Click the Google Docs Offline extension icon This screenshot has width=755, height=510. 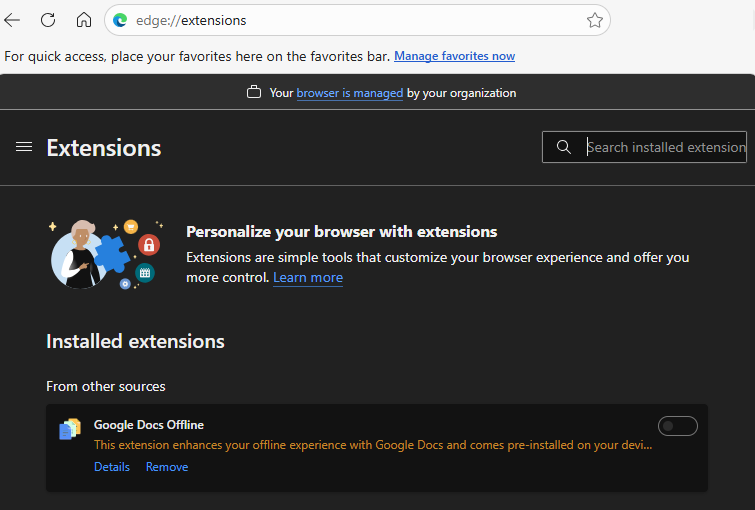click(70, 429)
